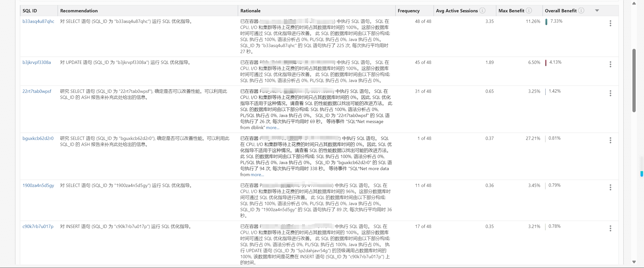Show info for Max Benefit column
644x268 pixels.
529,11
